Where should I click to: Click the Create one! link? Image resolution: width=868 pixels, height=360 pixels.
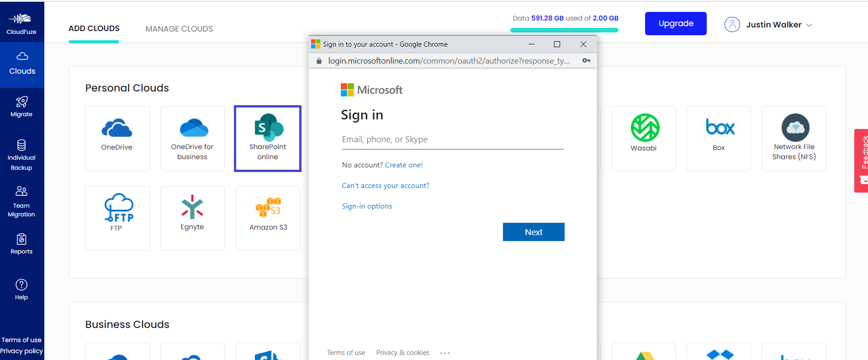[404, 165]
